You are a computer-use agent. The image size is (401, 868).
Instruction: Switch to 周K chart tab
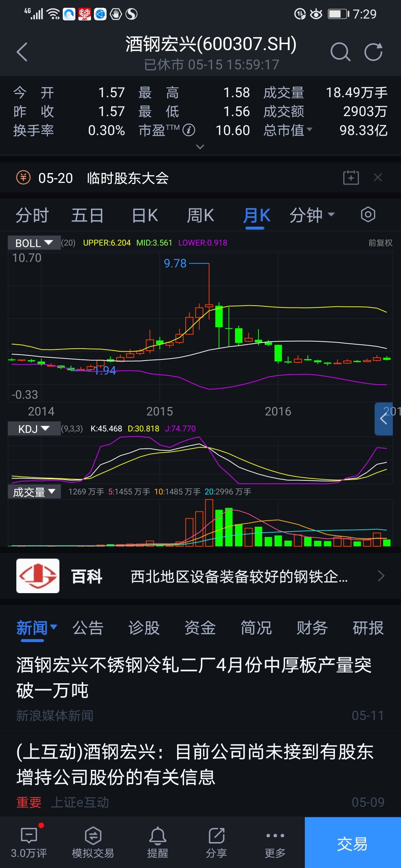pyautogui.click(x=200, y=215)
